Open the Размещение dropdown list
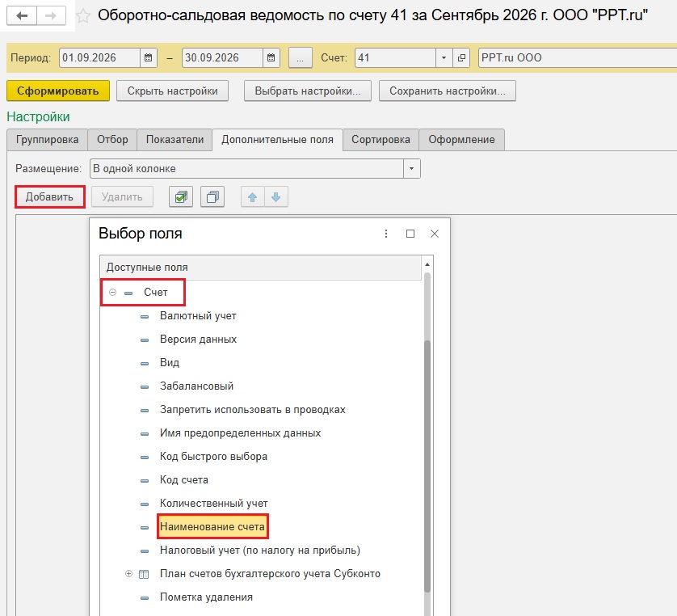This screenshot has height=616, width=677. click(411, 168)
